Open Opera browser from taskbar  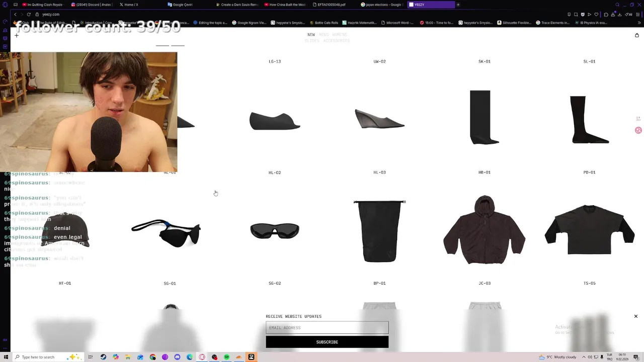click(x=202, y=357)
